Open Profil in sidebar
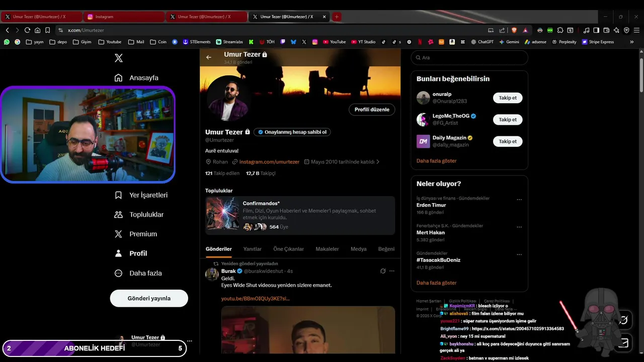The height and width of the screenshot is (362, 644). (x=131, y=253)
